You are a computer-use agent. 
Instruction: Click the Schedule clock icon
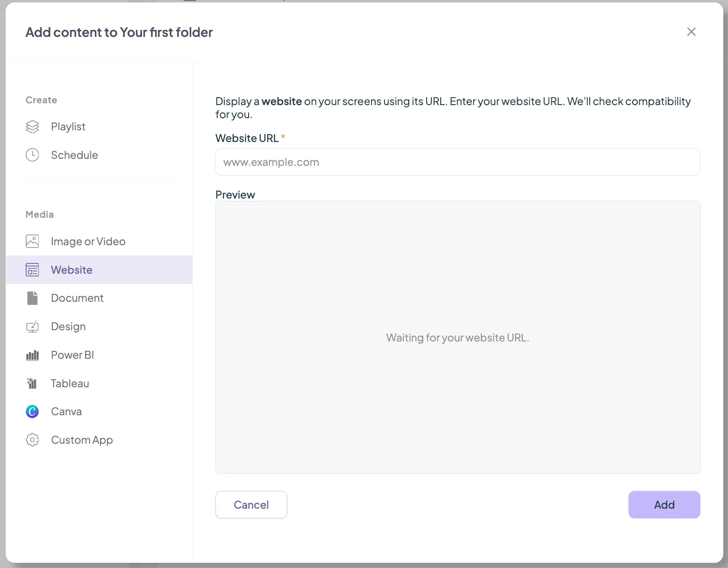pyautogui.click(x=32, y=155)
